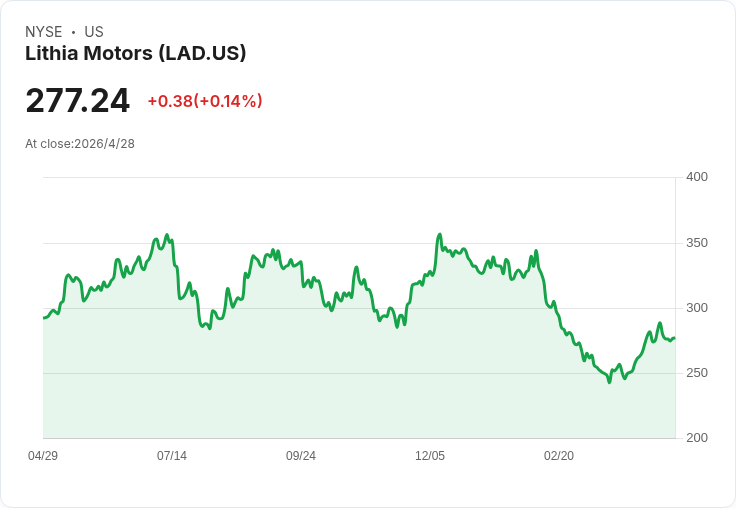Click the US market label

click(x=94, y=32)
